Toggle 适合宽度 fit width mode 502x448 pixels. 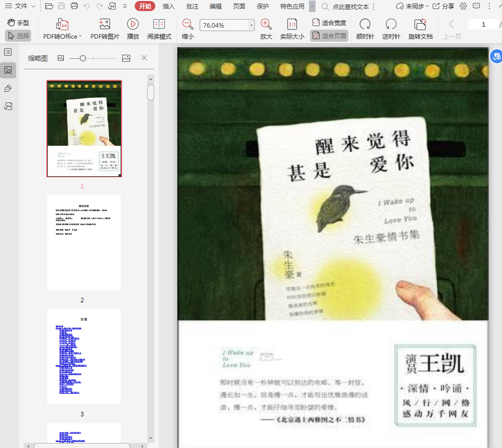click(329, 23)
